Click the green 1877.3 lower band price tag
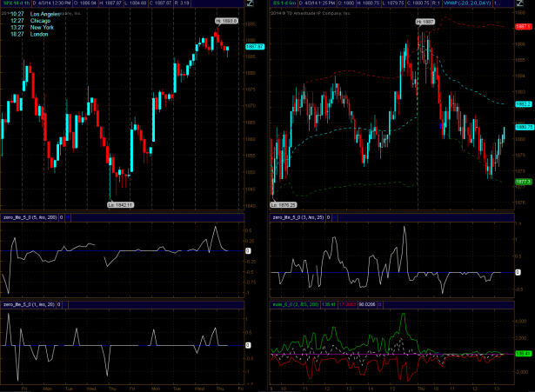This screenshot has height=392, width=535. [523, 182]
